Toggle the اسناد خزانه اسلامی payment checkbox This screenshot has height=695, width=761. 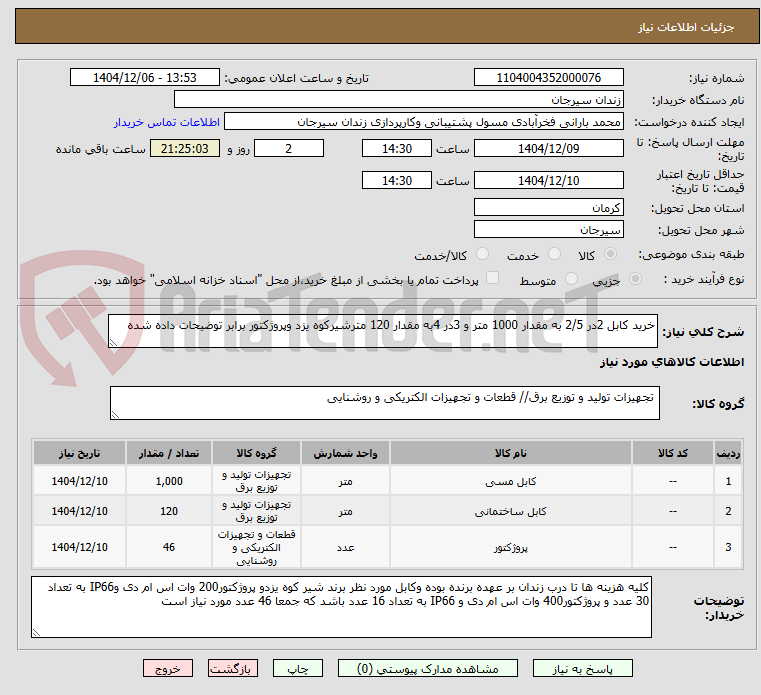(492, 278)
